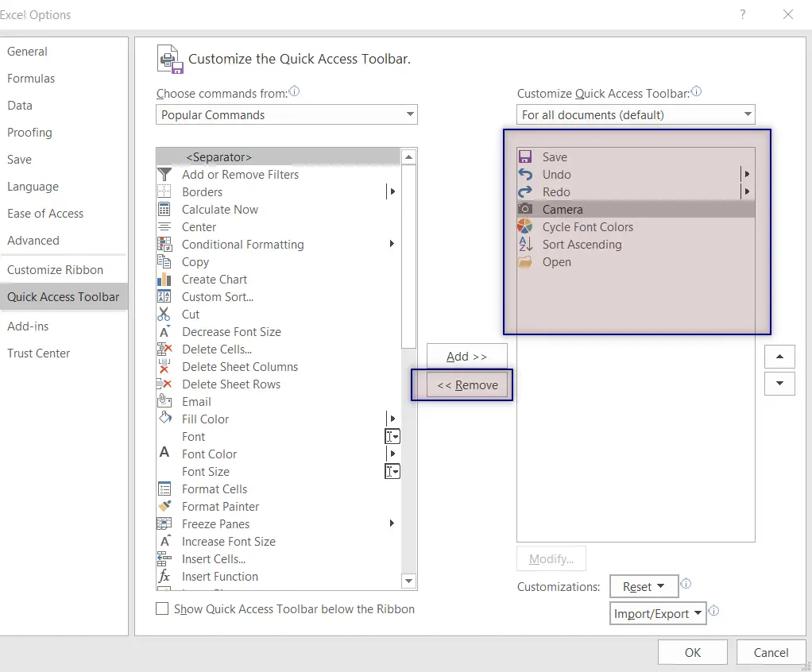Click the Create Chart bar icon
This screenshot has height=672, width=812.
(164, 279)
